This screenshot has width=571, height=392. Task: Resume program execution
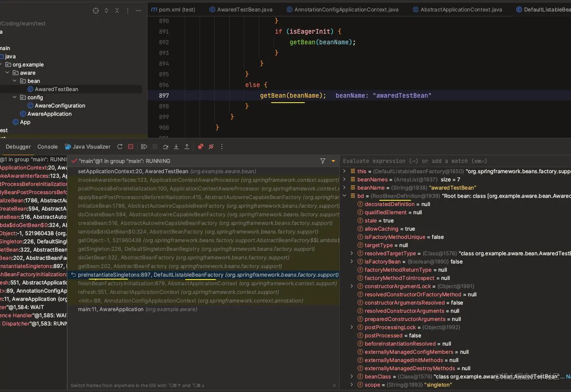point(144,147)
